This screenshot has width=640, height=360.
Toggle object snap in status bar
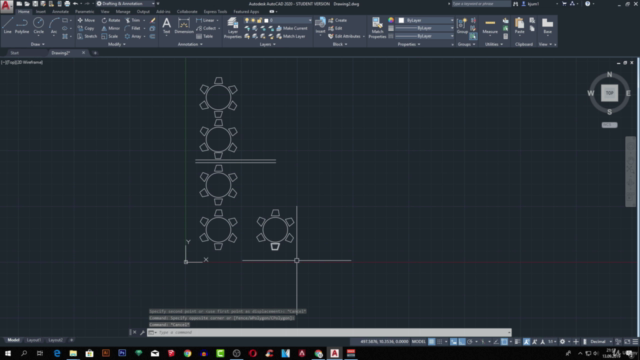tap(504, 342)
